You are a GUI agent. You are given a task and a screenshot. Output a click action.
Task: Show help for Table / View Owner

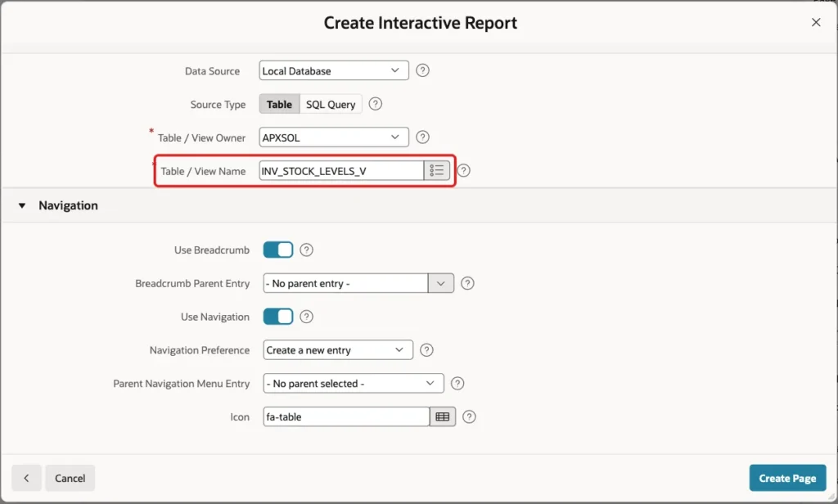422,137
